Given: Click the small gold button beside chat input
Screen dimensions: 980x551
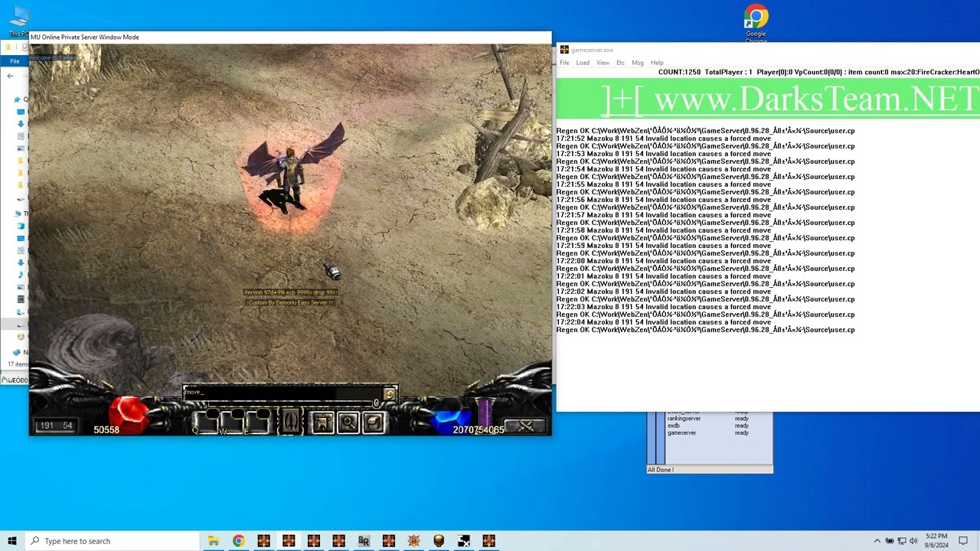Looking at the screenshot, I should tap(389, 394).
